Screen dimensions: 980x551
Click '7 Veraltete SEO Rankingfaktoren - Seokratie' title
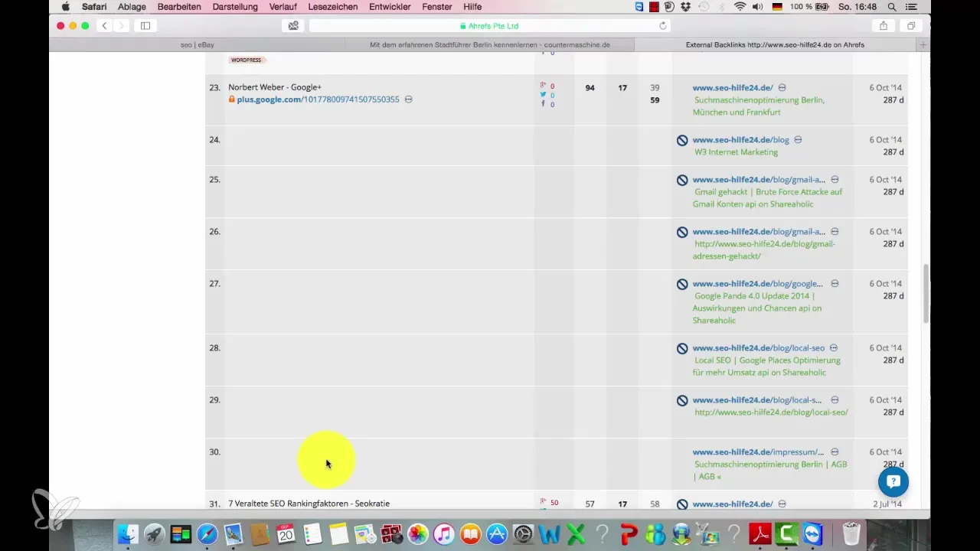(309, 504)
